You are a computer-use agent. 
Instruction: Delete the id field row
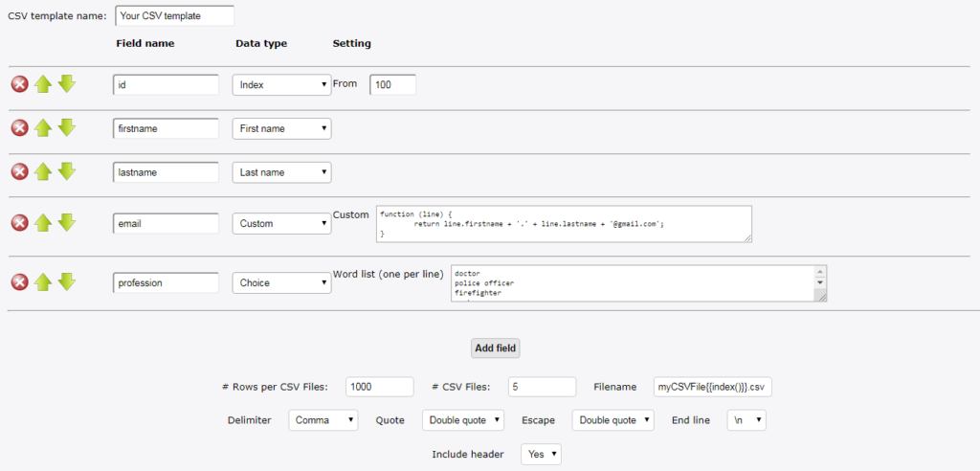(20, 84)
